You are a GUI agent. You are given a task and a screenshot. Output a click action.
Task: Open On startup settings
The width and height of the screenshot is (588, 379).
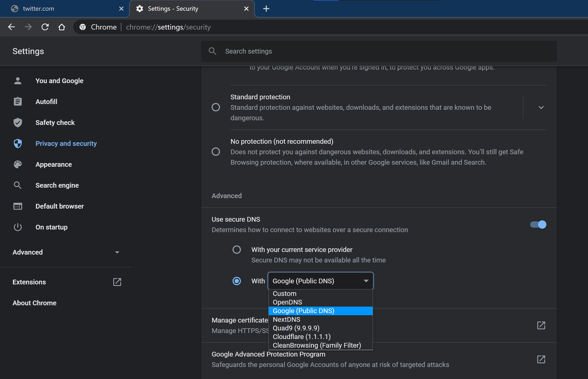[52, 227]
